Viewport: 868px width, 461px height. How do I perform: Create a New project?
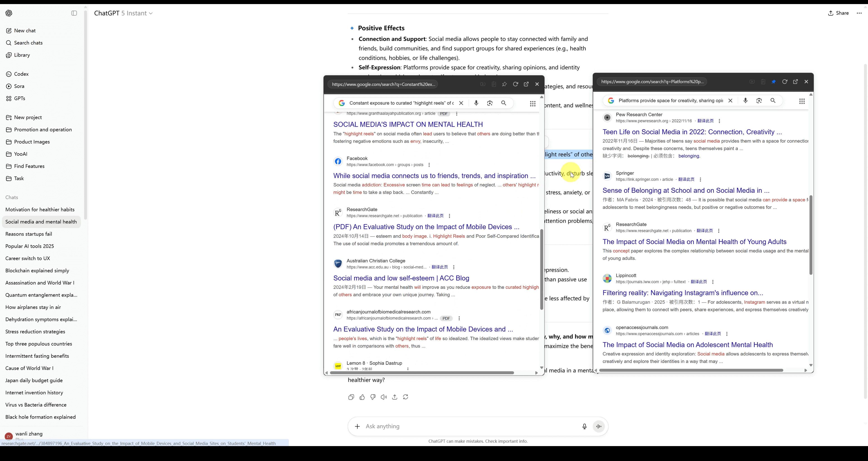point(24,118)
